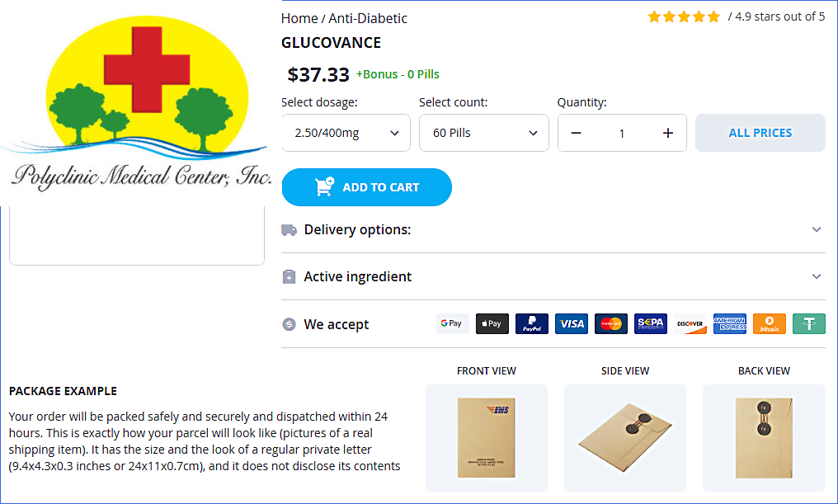
Task: Decrease quantity with minus button
Action: click(x=577, y=133)
